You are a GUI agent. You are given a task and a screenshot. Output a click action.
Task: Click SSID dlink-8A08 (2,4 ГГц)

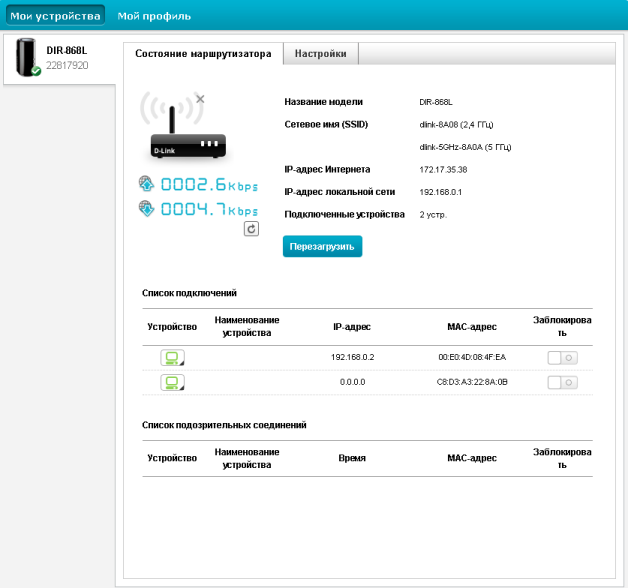click(456, 125)
